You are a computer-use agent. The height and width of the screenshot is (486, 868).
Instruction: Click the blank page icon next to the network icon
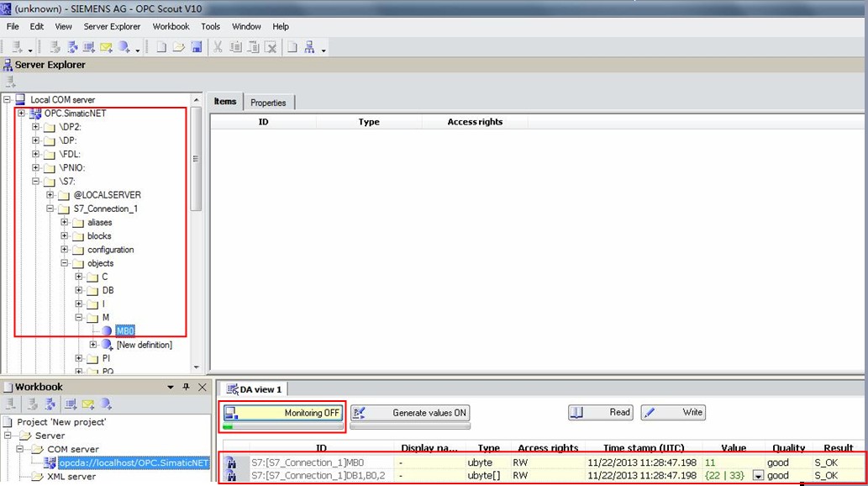[292, 47]
